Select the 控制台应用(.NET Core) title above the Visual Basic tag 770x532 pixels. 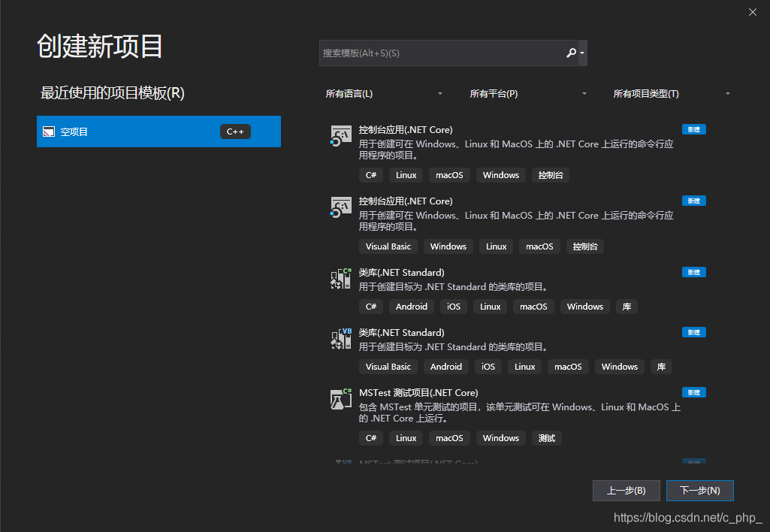point(406,201)
